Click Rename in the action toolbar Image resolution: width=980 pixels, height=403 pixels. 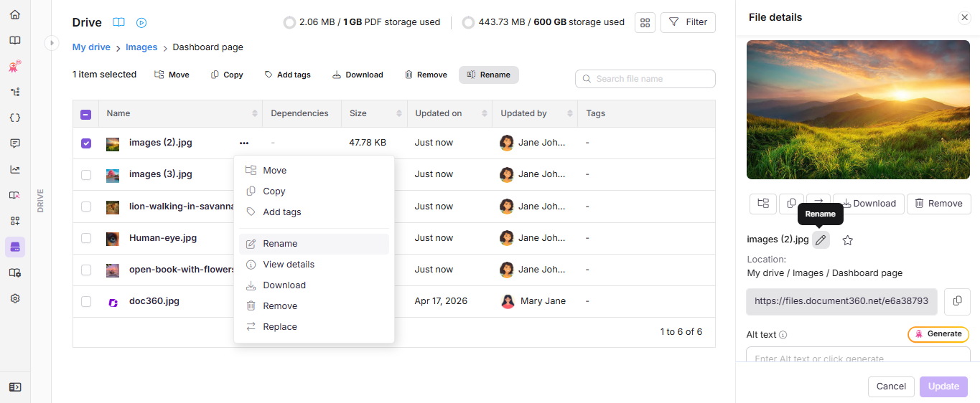(x=488, y=75)
